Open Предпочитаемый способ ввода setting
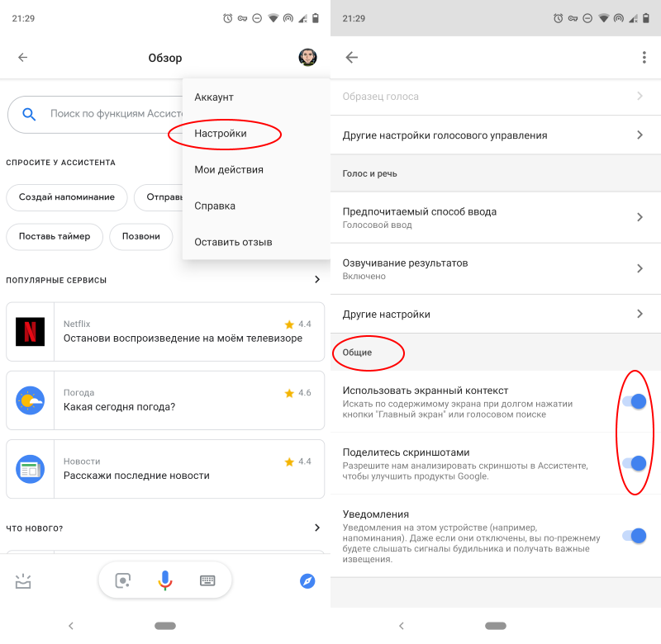 pyautogui.click(x=496, y=217)
